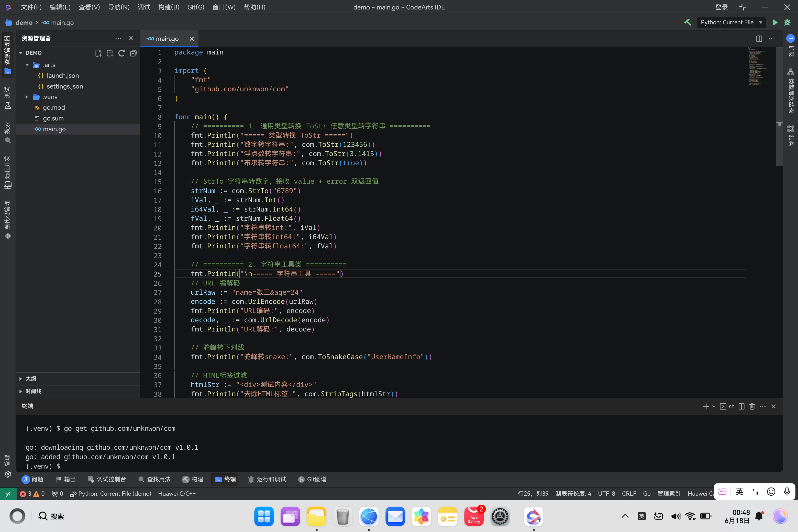
Task: Open the Structure side panel
Action: pyautogui.click(x=791, y=136)
